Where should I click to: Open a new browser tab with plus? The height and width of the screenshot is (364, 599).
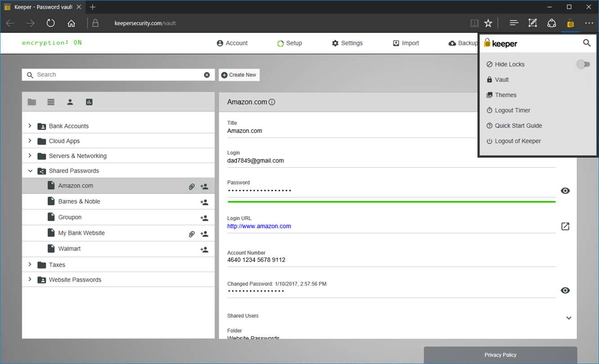point(93,7)
